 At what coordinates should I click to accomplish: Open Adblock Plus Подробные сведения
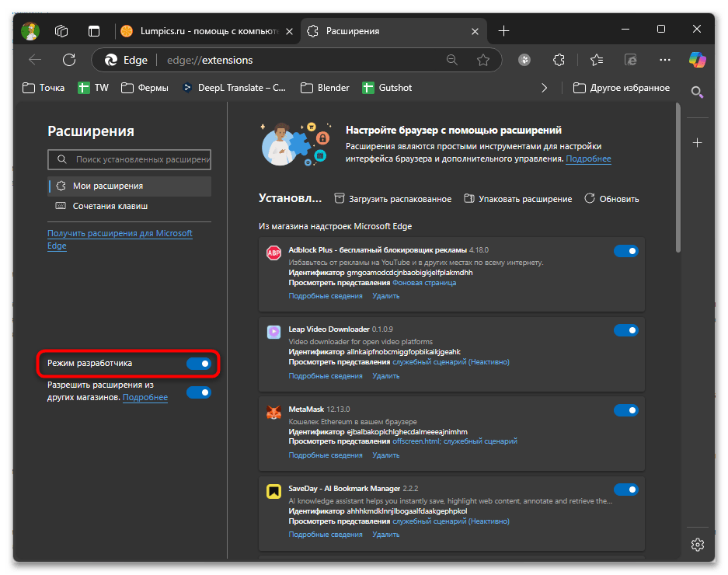click(326, 296)
